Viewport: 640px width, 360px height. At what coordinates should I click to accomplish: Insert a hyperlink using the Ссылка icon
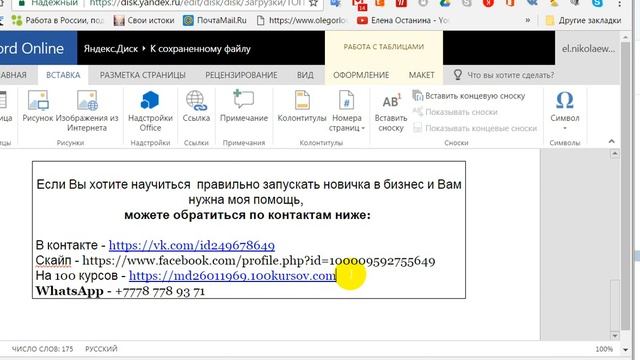196,106
